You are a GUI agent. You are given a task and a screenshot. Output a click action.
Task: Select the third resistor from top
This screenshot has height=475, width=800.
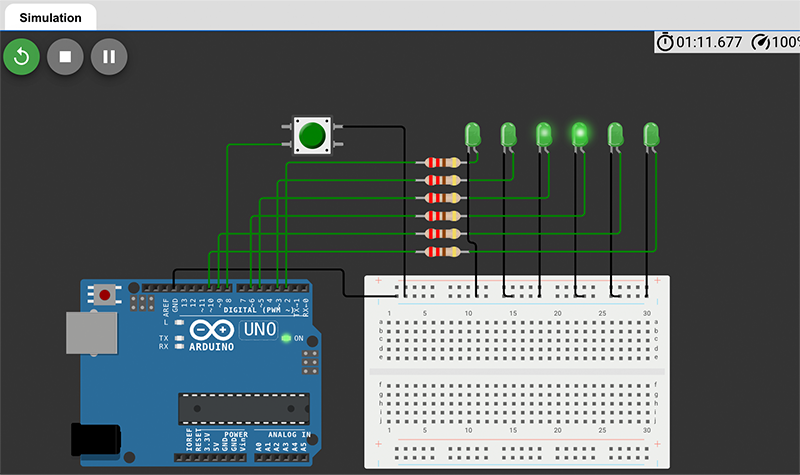pyautogui.click(x=442, y=198)
